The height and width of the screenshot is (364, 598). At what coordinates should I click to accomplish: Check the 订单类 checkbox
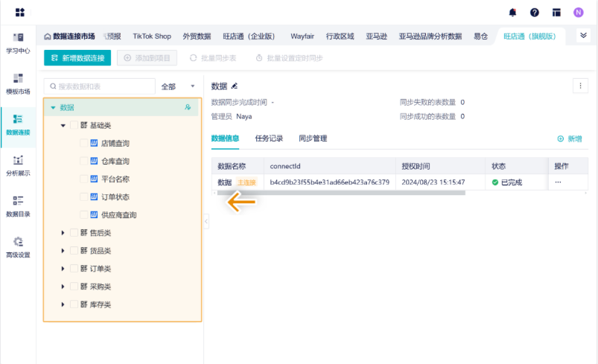coord(74,268)
